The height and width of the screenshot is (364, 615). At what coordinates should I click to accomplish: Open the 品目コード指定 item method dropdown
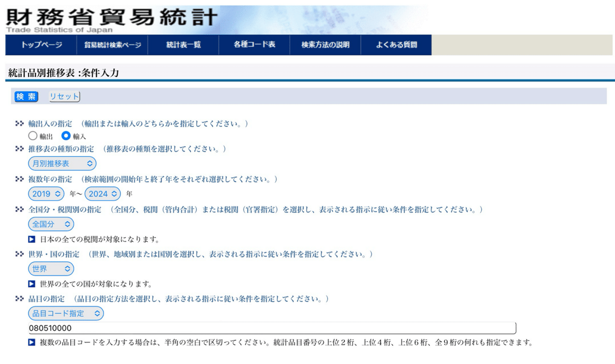(x=66, y=313)
